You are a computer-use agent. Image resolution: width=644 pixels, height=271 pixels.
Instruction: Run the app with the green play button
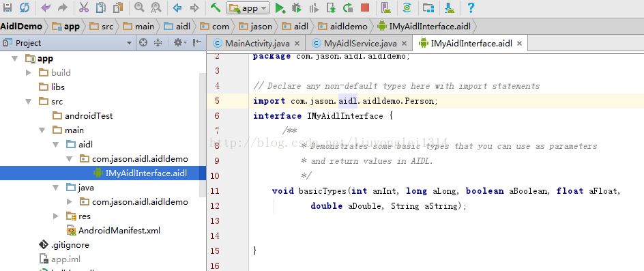[x=280, y=8]
